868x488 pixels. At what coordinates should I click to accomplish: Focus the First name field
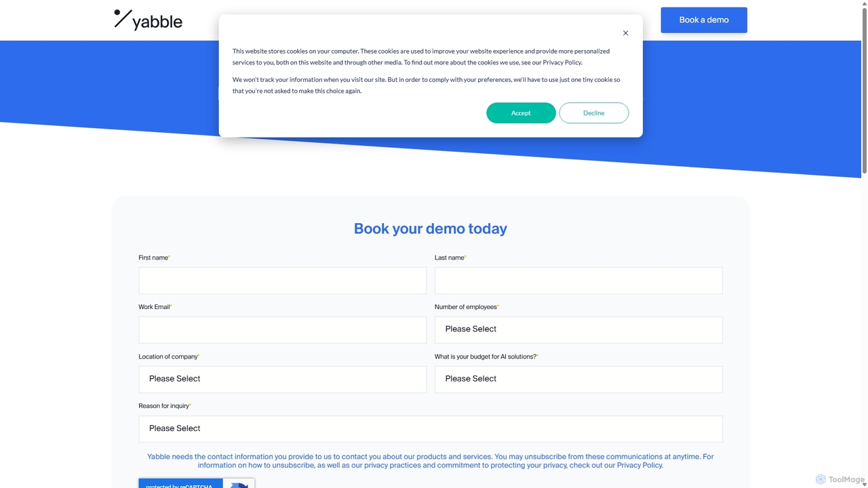pyautogui.click(x=282, y=281)
